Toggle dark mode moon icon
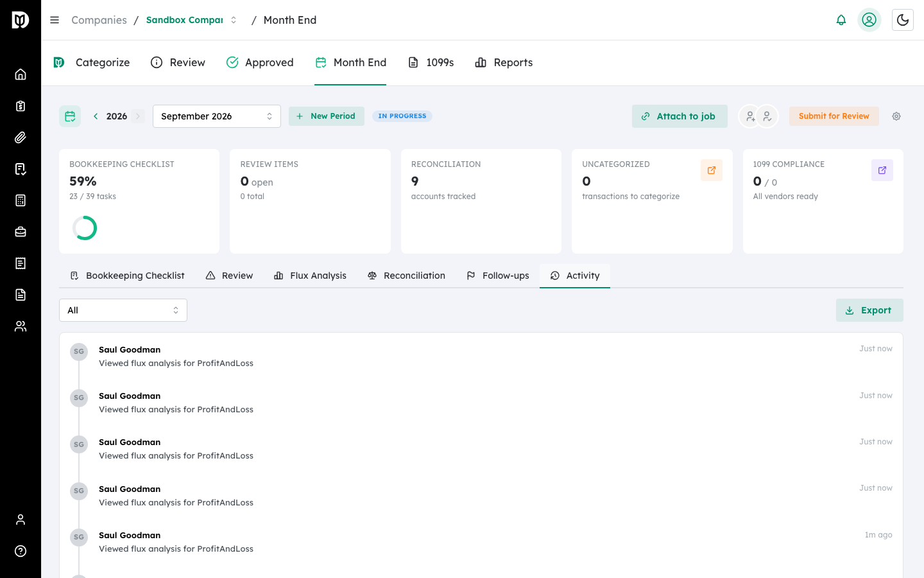 903,20
